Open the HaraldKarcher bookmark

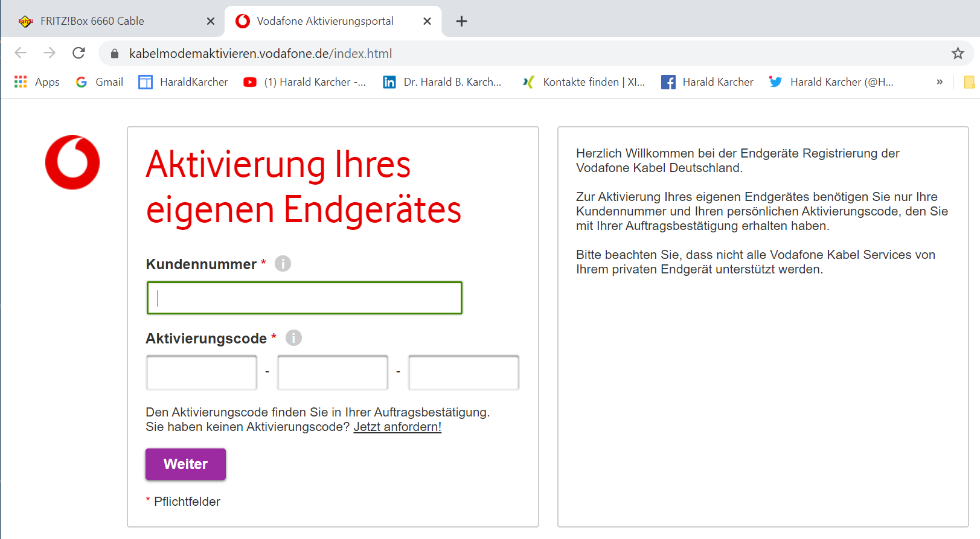point(183,82)
